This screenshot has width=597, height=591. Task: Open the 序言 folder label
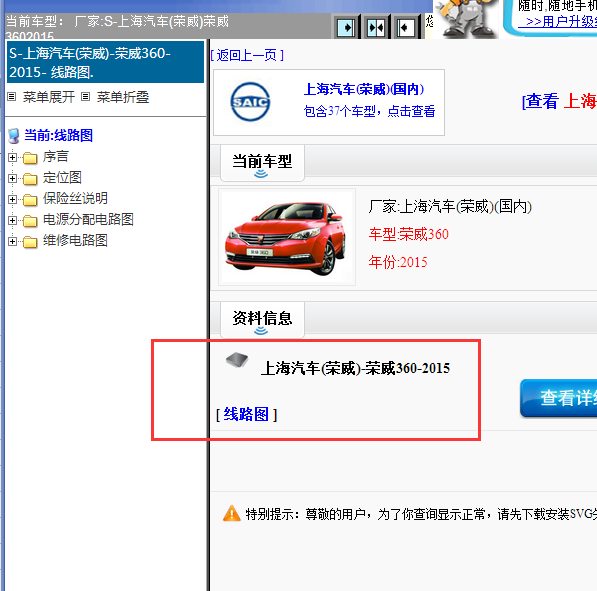(x=56, y=157)
